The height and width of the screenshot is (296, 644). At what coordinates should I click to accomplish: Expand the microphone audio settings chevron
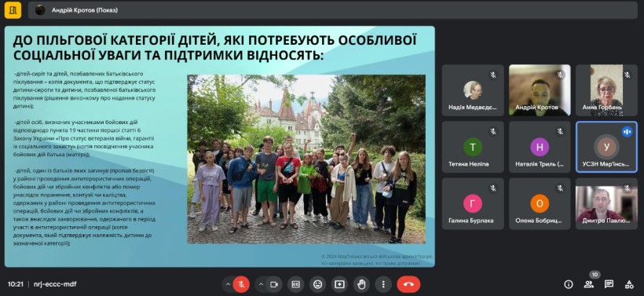tap(228, 284)
